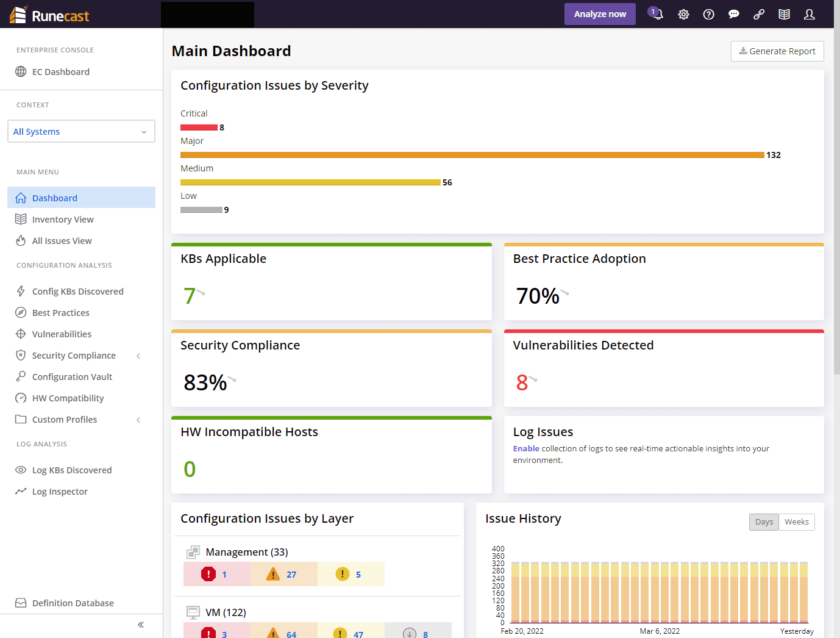Switch Issue History to Days
840x638 pixels.
[763, 522]
